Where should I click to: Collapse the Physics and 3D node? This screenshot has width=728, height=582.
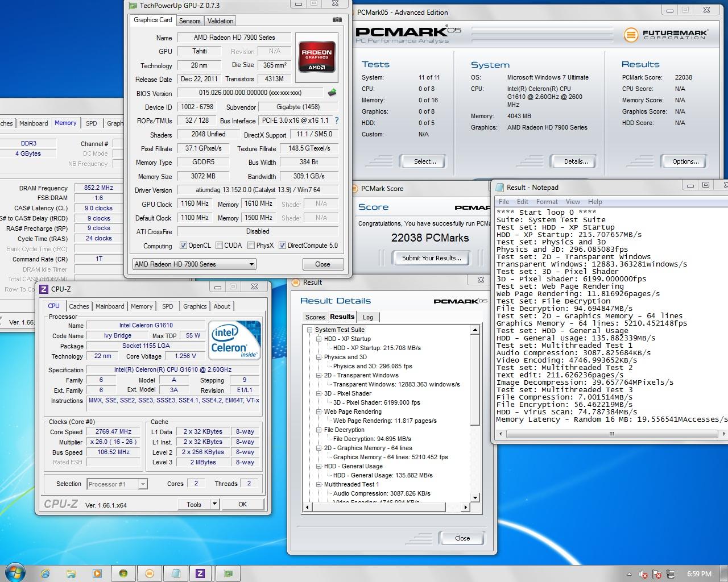pyautogui.click(x=319, y=357)
